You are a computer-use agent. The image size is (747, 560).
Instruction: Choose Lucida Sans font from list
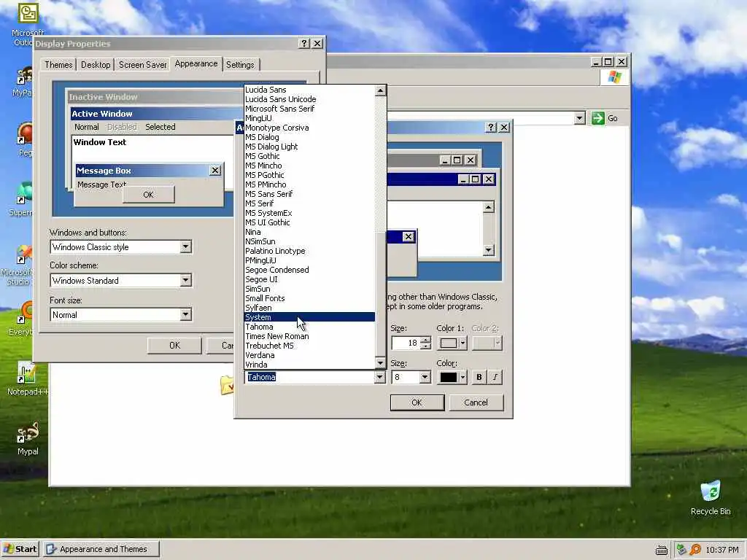(309, 90)
